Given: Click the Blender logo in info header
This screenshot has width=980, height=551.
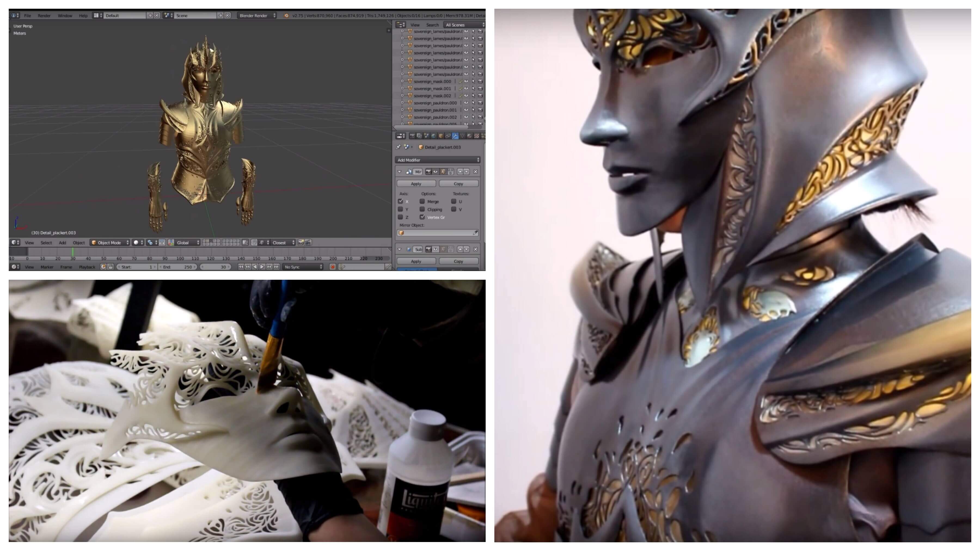Looking at the screenshot, I should coord(286,16).
